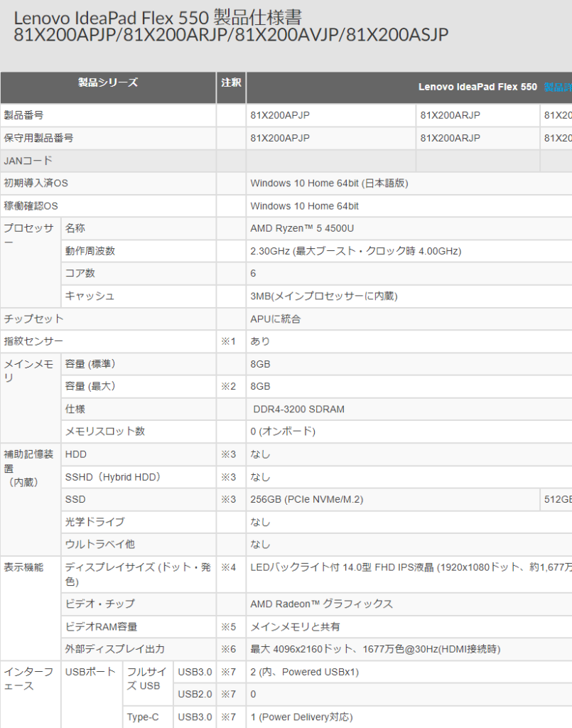Select the 製品番号 cell 81X200ARJP
Image resolution: width=572 pixels, height=728 pixels.
(x=450, y=115)
